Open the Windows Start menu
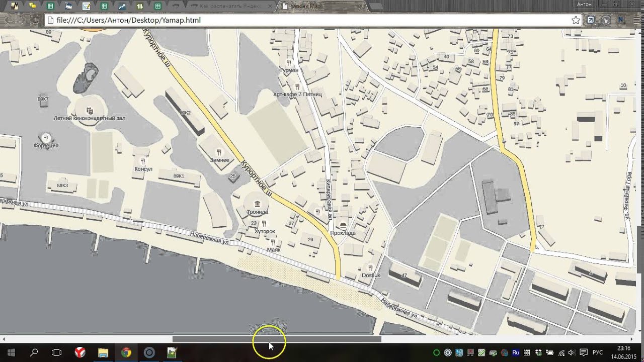The height and width of the screenshot is (362, 644). click(10, 353)
